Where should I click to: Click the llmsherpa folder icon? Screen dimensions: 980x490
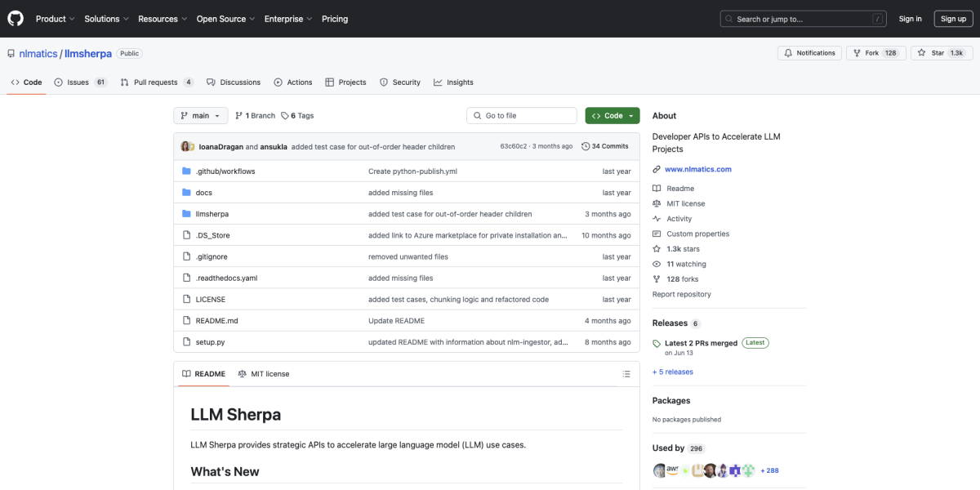coord(186,214)
